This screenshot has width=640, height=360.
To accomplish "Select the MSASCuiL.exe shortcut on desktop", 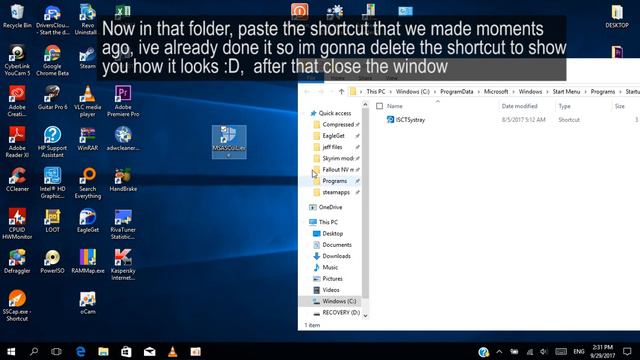I will pyautogui.click(x=229, y=142).
